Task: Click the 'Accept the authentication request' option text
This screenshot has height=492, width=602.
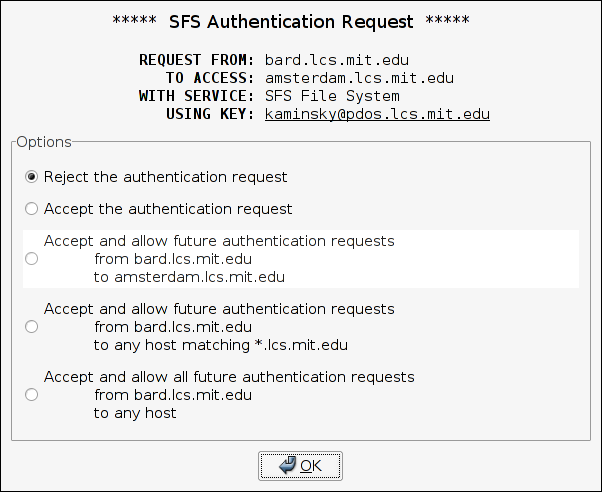Action: (168, 209)
